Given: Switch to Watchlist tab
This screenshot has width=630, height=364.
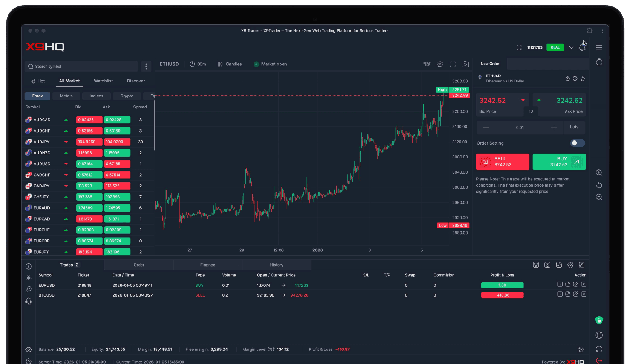Looking at the screenshot, I should (x=103, y=81).
